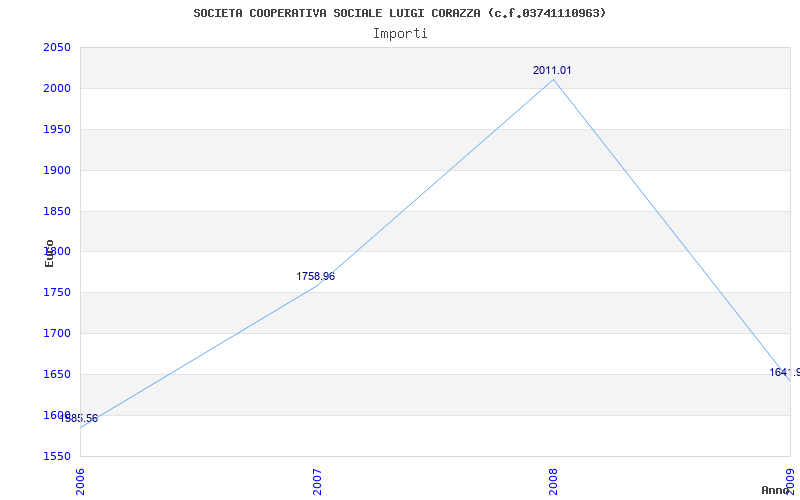This screenshot has width=800, height=500.
Task: Click the 2000 y-axis tick label
Action: point(57,88)
